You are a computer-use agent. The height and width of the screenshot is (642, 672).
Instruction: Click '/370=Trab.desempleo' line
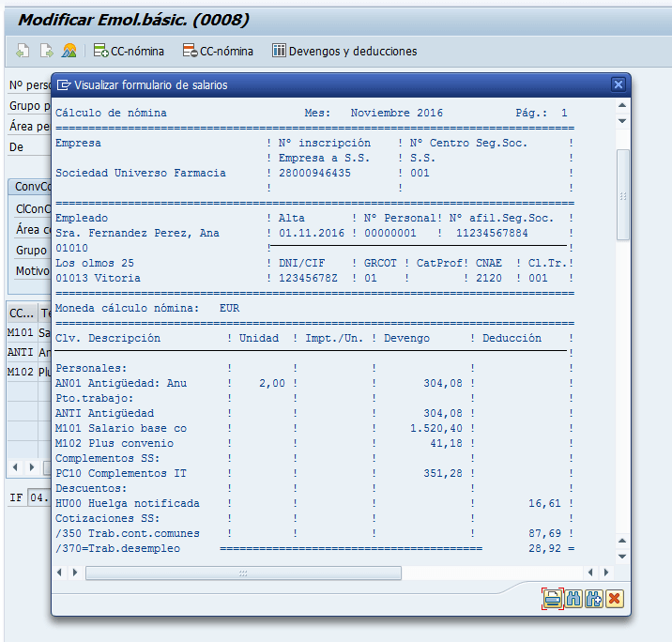[118, 548]
